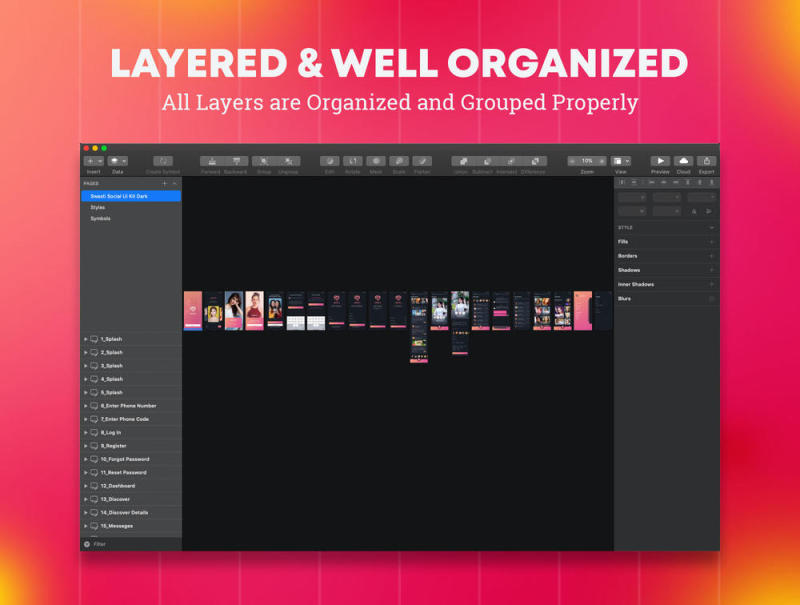Click the Mask tool icon
The width and height of the screenshot is (800, 605).
click(x=375, y=161)
